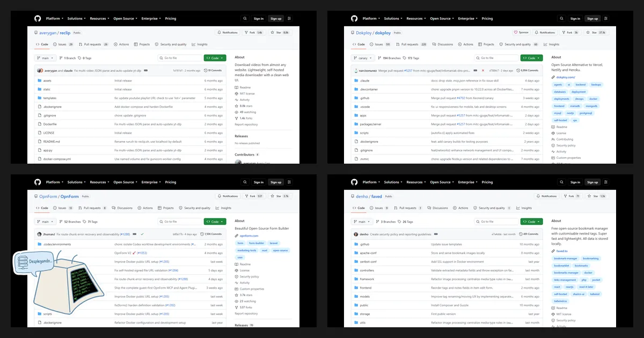Switch to the Actions tab in OpnForm

click(145, 208)
